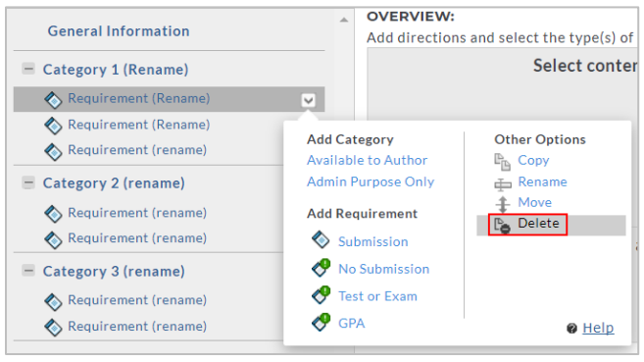Viewport: 644px width, 362px height.
Task: Click icon of second Requirement under Category 3
Action: point(53,328)
